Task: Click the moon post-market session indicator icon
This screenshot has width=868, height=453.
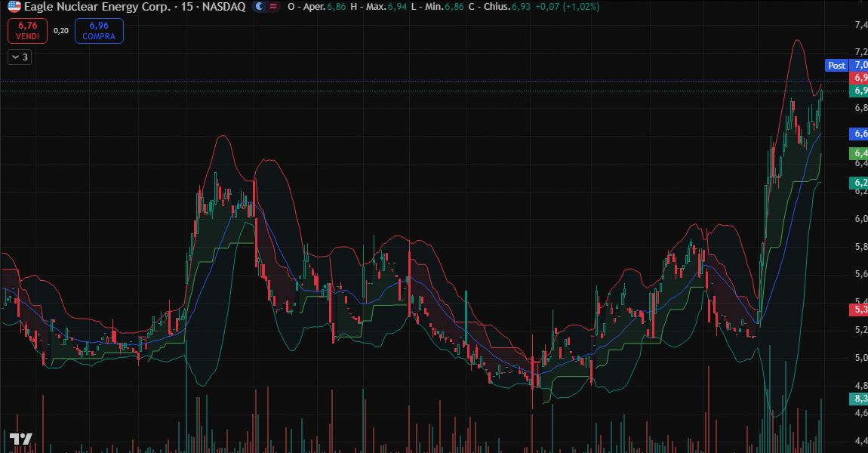Action: (x=259, y=7)
